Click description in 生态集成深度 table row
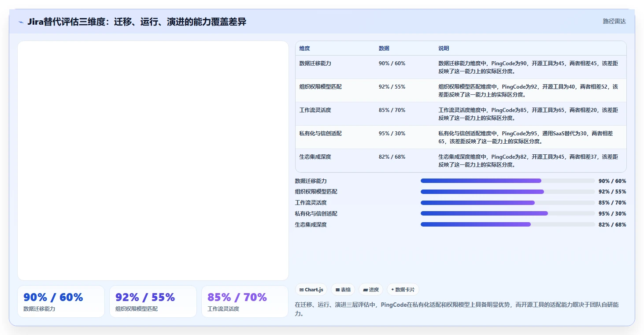 pos(528,160)
